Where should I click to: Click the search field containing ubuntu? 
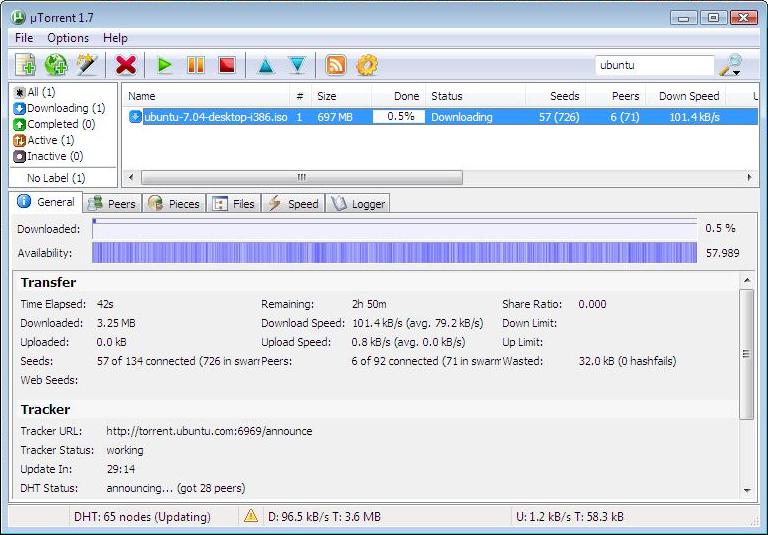coord(654,65)
